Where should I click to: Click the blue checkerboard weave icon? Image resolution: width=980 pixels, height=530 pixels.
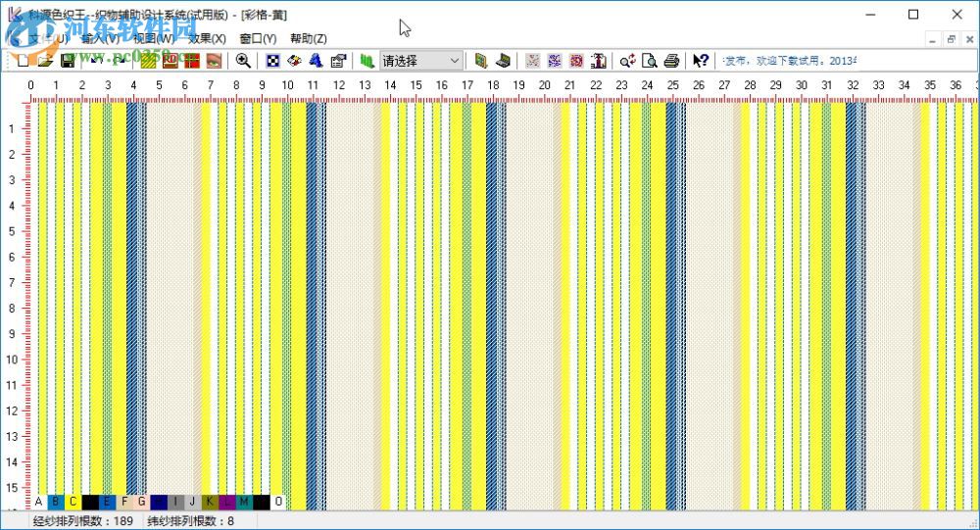coord(273,61)
